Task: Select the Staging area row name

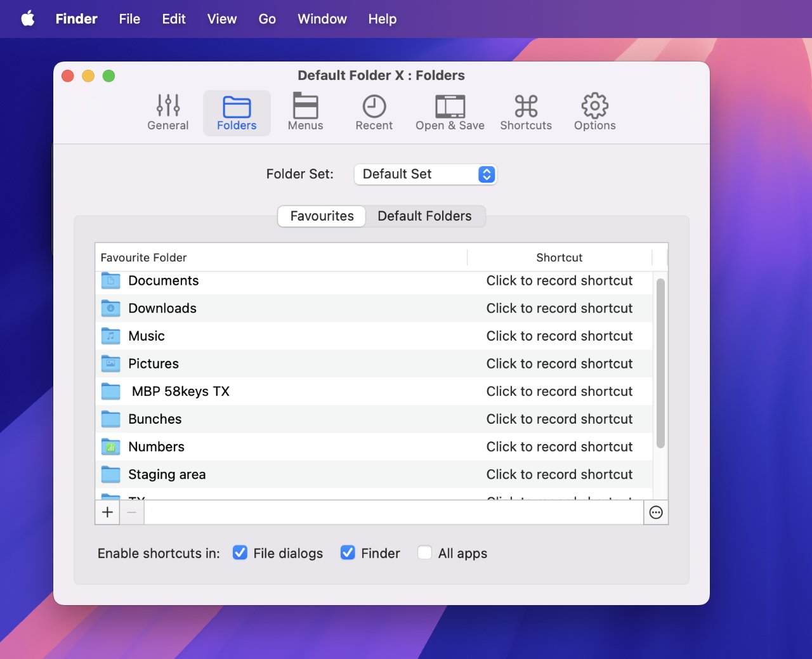Action: (x=167, y=474)
